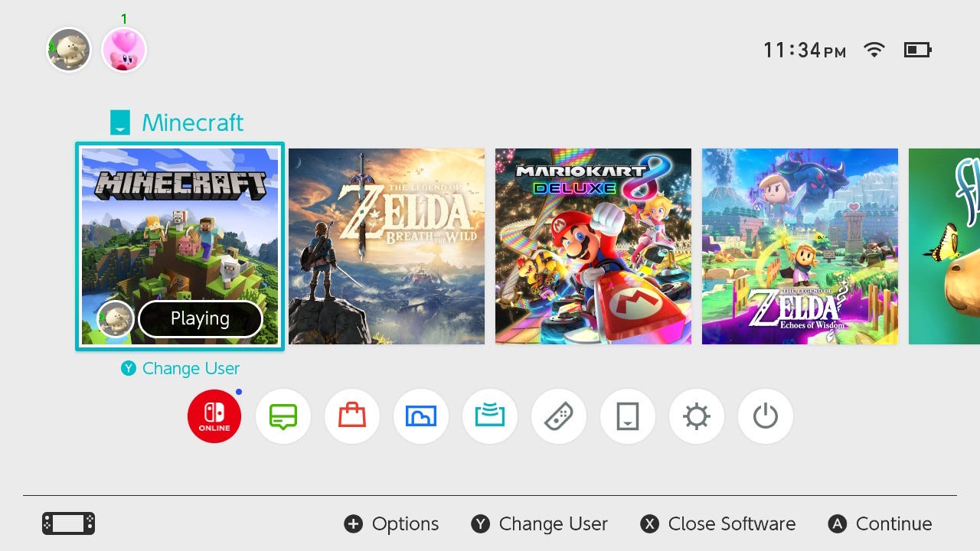
Task: Open the News icon
Action: [x=283, y=416]
